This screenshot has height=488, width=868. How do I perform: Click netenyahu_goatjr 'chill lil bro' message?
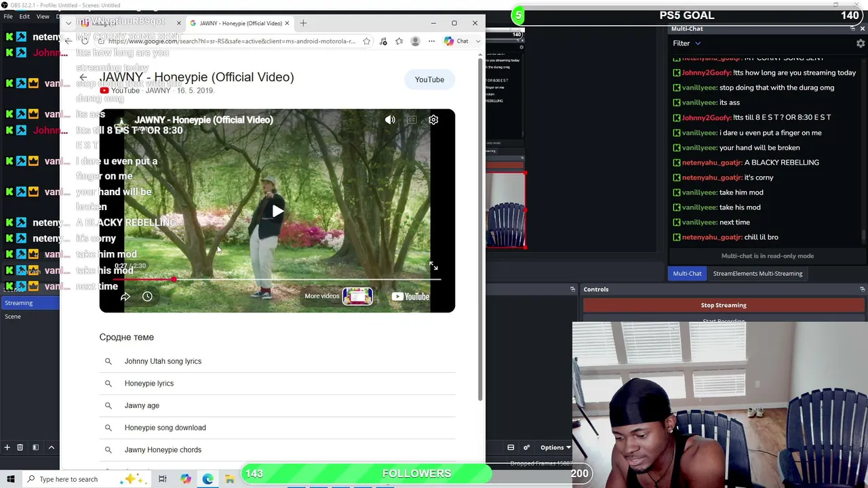(x=727, y=237)
